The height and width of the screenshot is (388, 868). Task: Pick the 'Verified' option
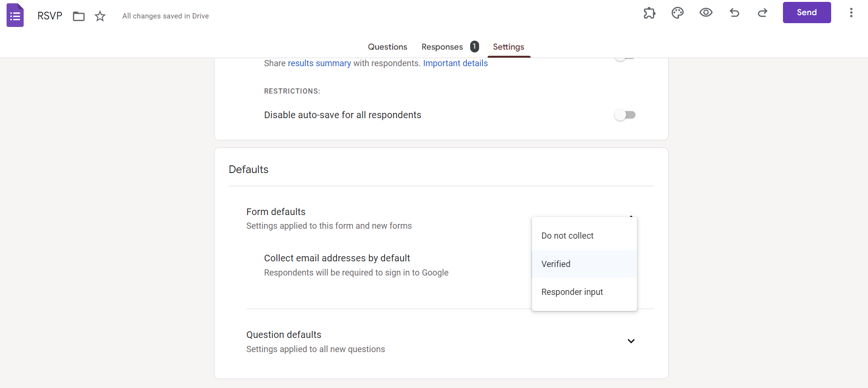556,264
